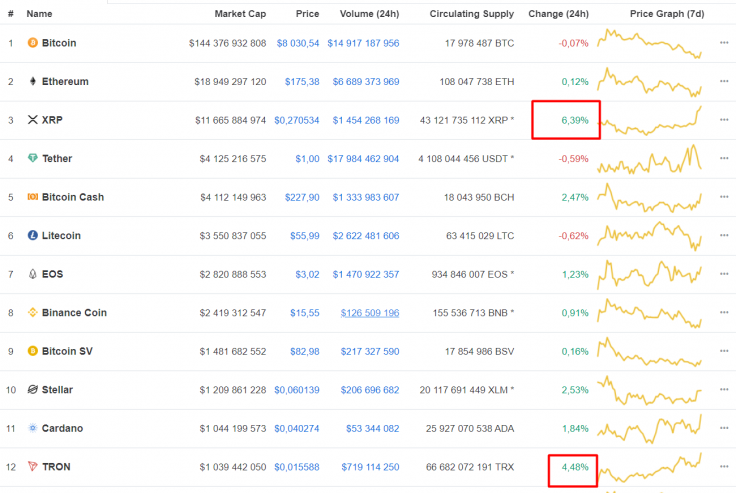The image size is (736, 493).
Task: Click the Bitcoin coin logo icon
Action: 32,43
